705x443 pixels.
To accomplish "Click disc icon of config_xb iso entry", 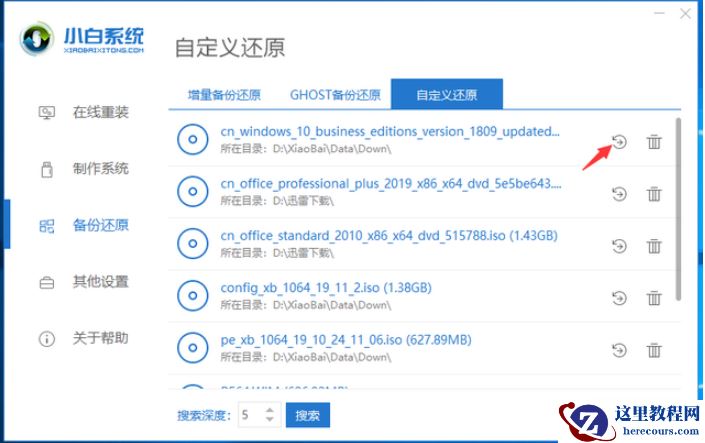I will (192, 295).
